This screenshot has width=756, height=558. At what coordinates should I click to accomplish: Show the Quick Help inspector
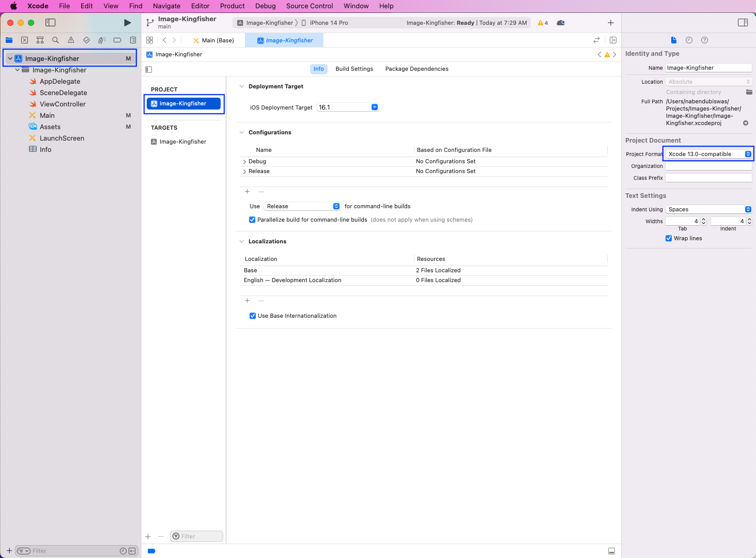point(704,40)
